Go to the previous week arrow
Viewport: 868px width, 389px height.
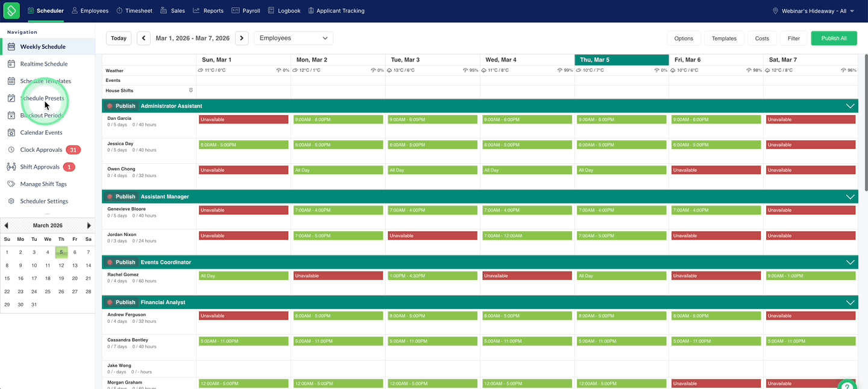coord(143,38)
